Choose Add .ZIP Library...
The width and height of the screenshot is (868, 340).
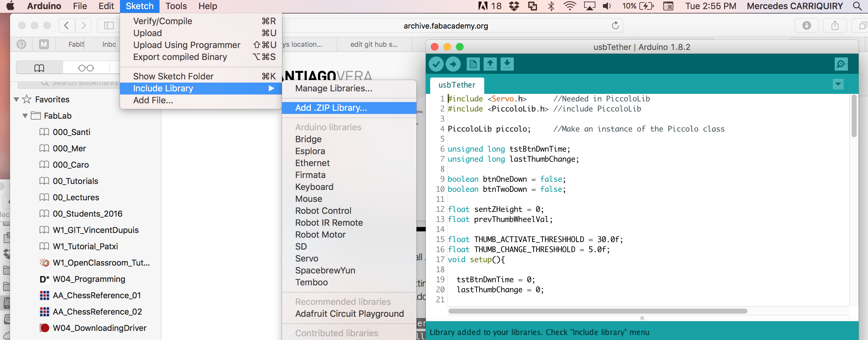tap(349, 108)
